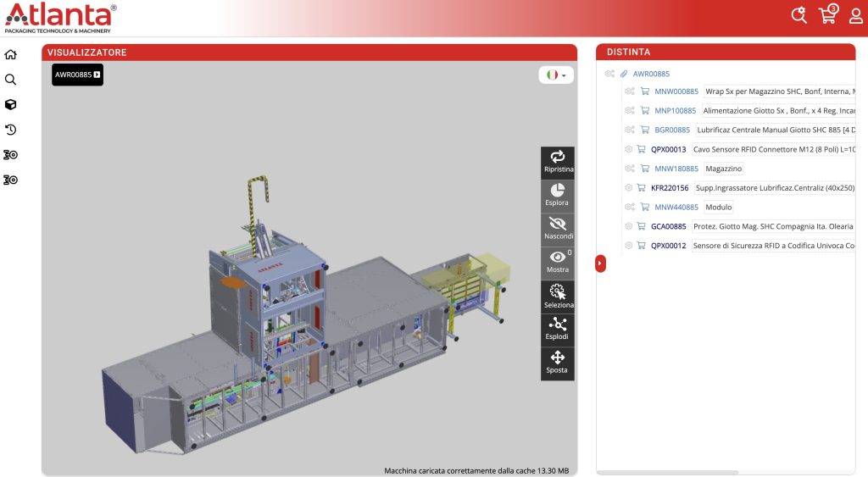868x477 pixels.
Task: Add MNW440885 Modulo to cart
Action: tap(645, 207)
